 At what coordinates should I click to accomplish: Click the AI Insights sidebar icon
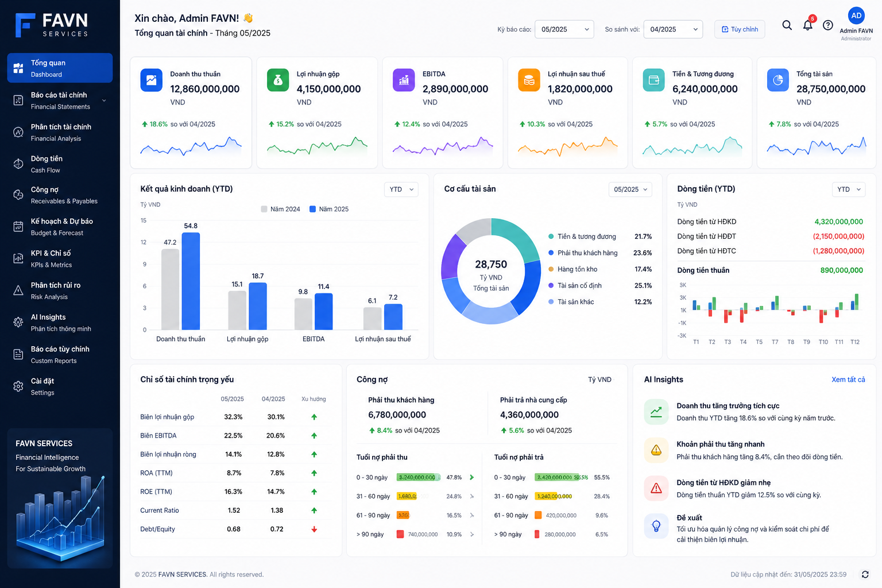click(x=18, y=323)
